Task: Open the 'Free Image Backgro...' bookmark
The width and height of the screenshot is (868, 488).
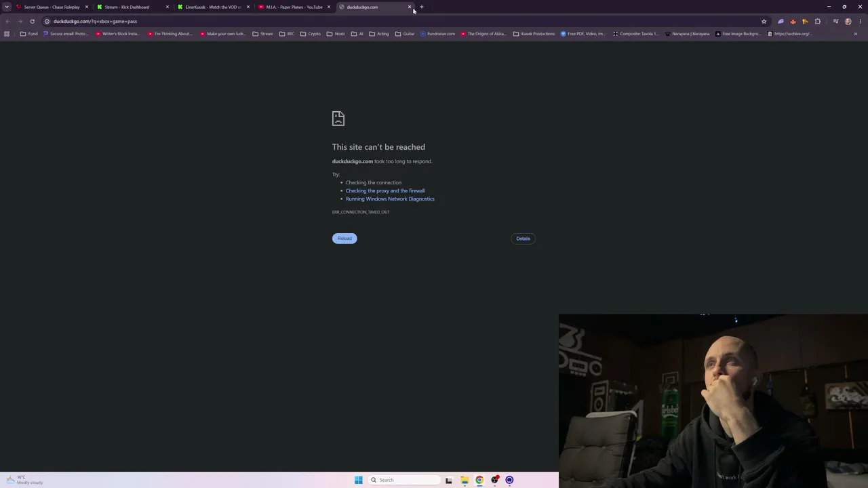Action: point(738,34)
